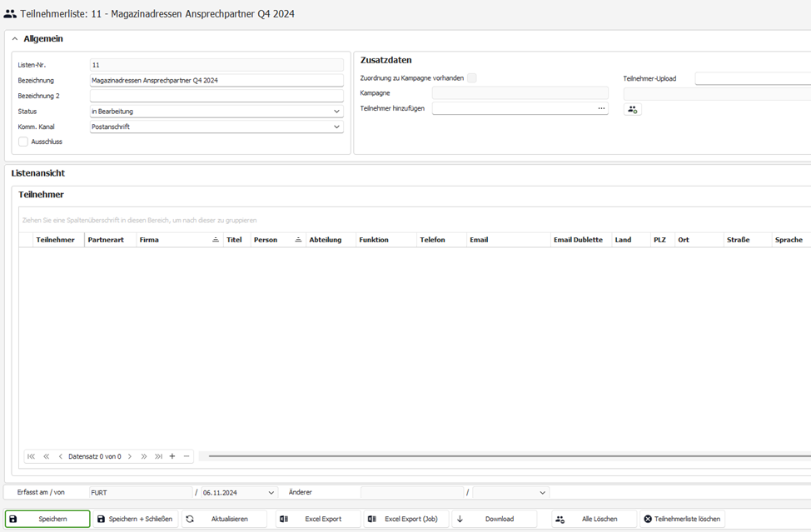
Task: Click the Speichern button
Action: point(47,519)
